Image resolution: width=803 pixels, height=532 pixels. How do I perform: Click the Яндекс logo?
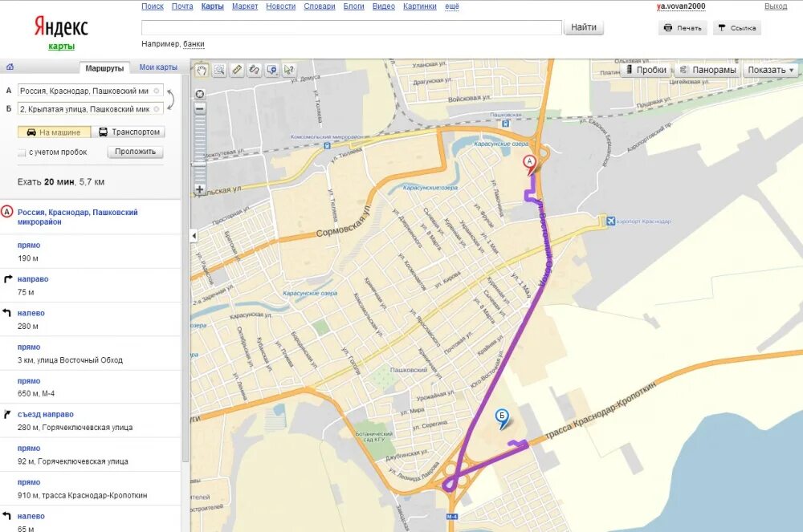(x=61, y=26)
